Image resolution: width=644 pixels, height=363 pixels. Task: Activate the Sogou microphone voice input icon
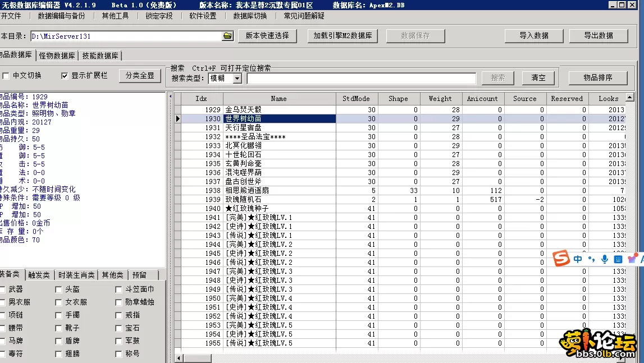[605, 259]
